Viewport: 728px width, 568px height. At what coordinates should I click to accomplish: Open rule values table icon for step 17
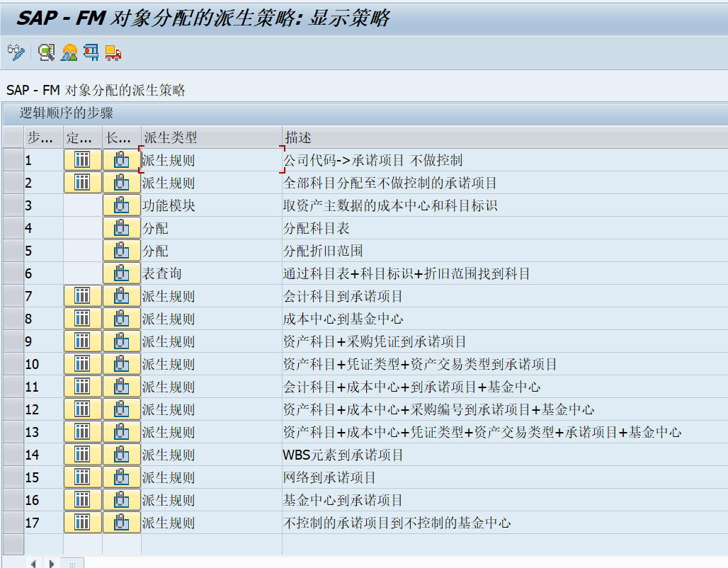point(83,523)
